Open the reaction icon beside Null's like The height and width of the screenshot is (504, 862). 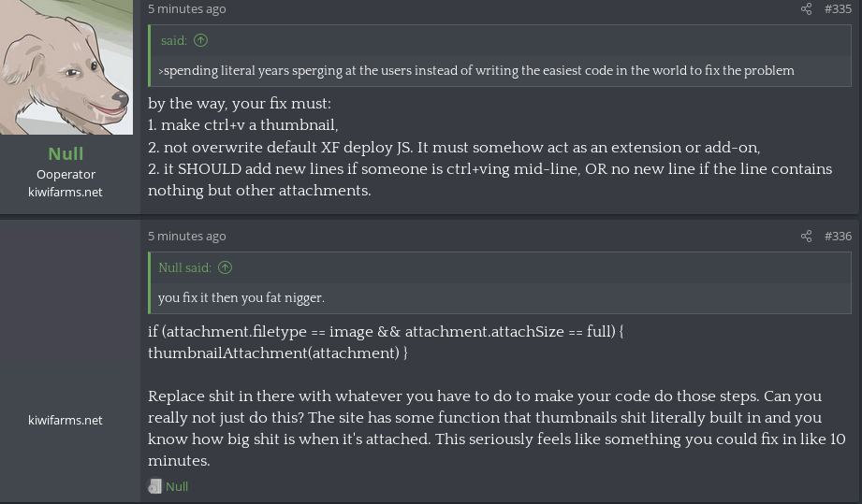coord(154,486)
